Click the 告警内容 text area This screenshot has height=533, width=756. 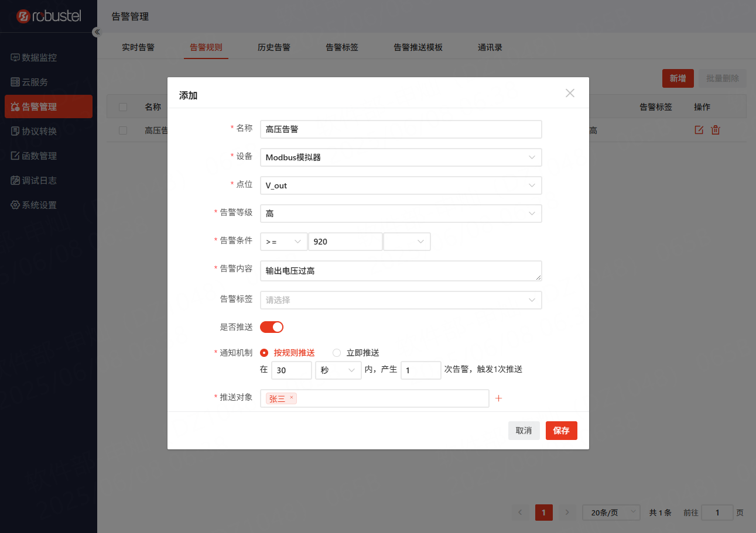(401, 271)
